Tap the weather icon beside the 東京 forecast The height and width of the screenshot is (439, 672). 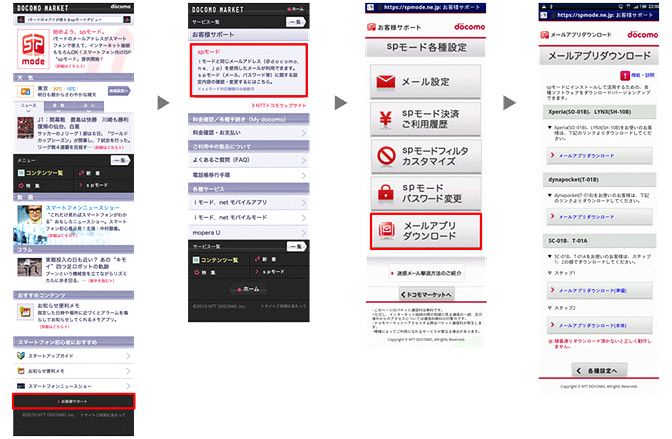(25, 91)
